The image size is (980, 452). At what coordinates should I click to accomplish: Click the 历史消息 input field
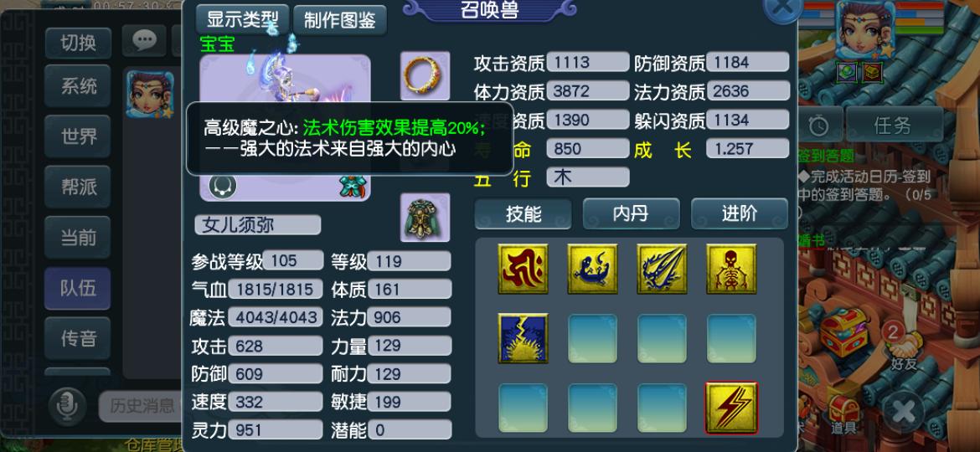pos(142,407)
